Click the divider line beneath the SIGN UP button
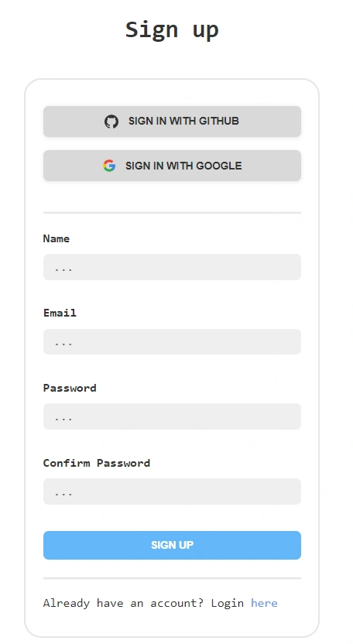The height and width of the screenshot is (644, 353). [x=172, y=578]
